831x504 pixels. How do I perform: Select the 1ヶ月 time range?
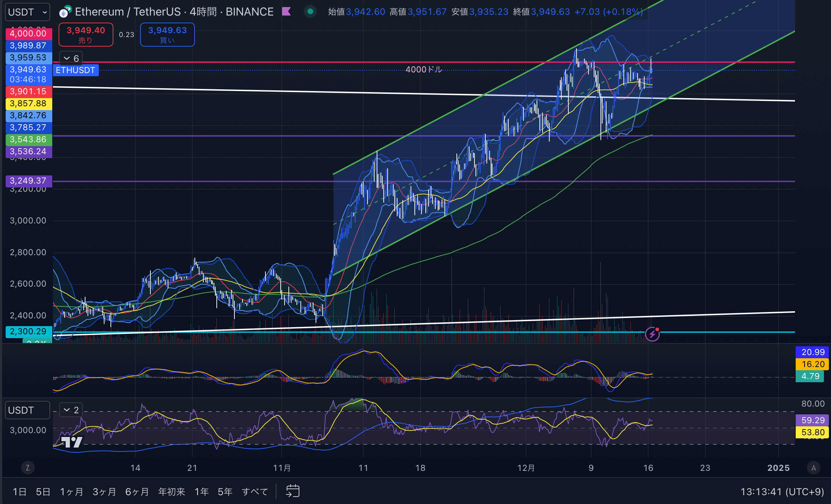[72, 492]
